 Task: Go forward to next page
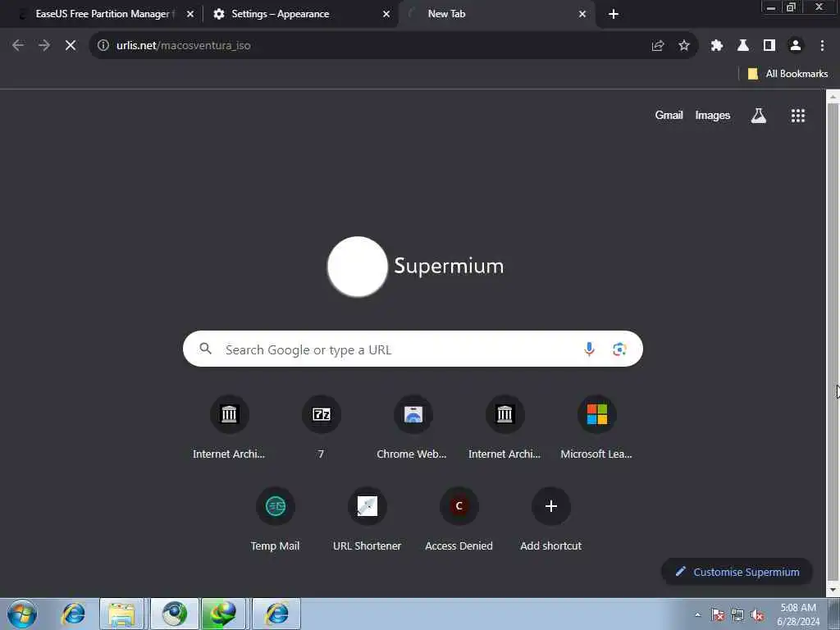[44, 46]
